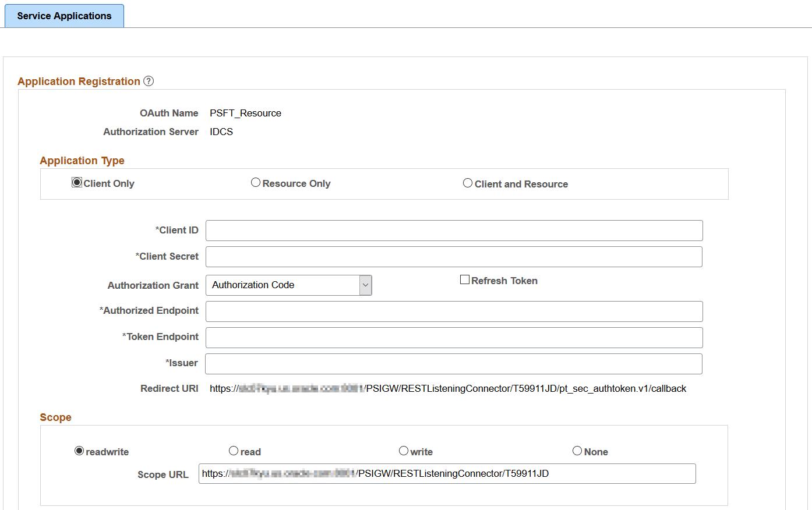Switch to the Service Applications tab

[x=64, y=16]
